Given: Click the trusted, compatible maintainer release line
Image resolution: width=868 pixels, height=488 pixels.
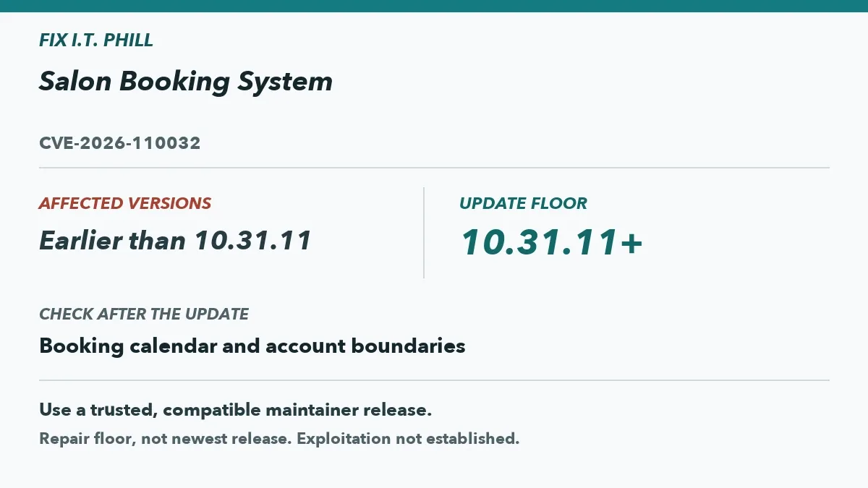Looking at the screenshot, I should click(236, 410).
